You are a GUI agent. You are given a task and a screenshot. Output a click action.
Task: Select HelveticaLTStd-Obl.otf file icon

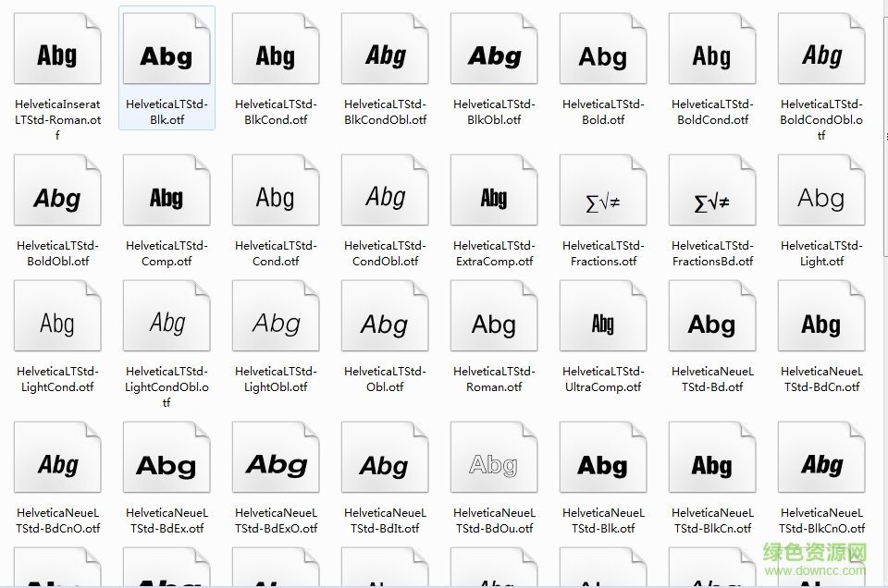pyautogui.click(x=385, y=316)
